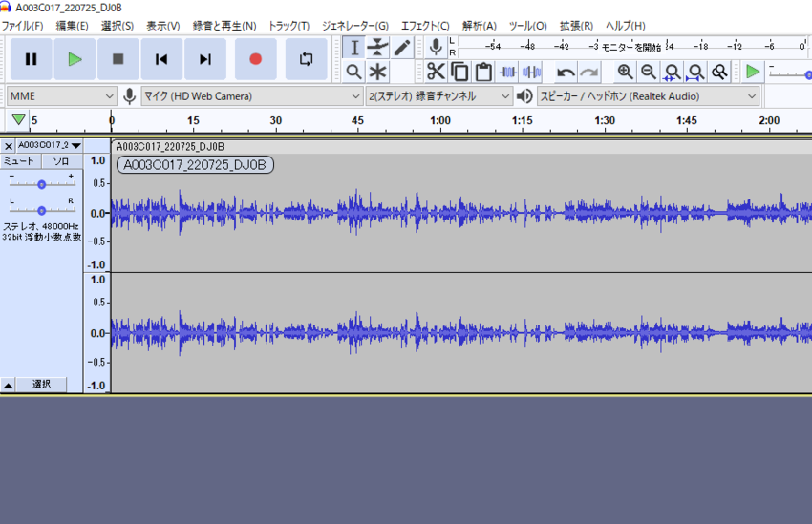Click the 1:00 mark on the timeline ruler

[440, 120]
